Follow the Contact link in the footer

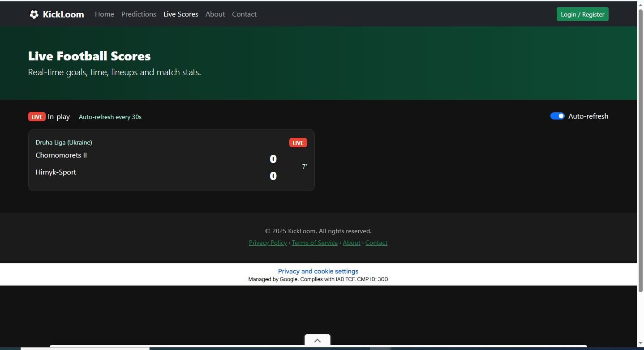[376, 243]
